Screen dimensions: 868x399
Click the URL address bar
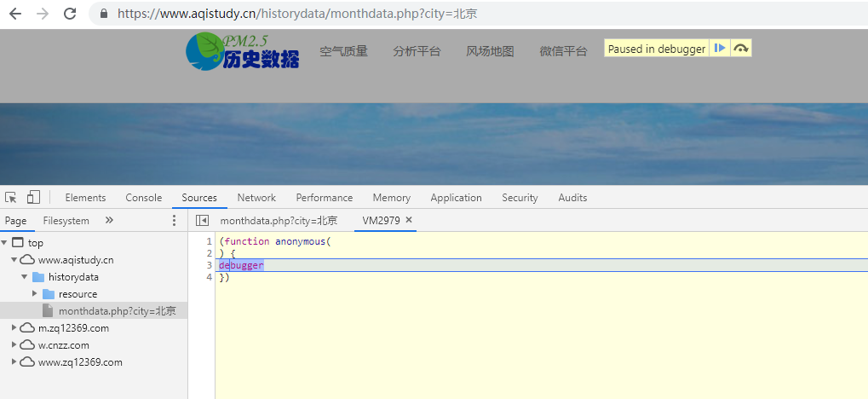coord(478,14)
